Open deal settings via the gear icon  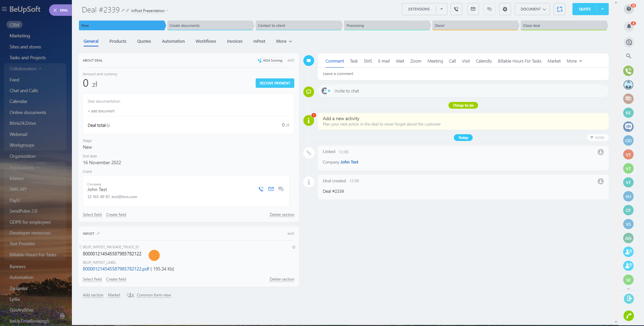point(505,9)
